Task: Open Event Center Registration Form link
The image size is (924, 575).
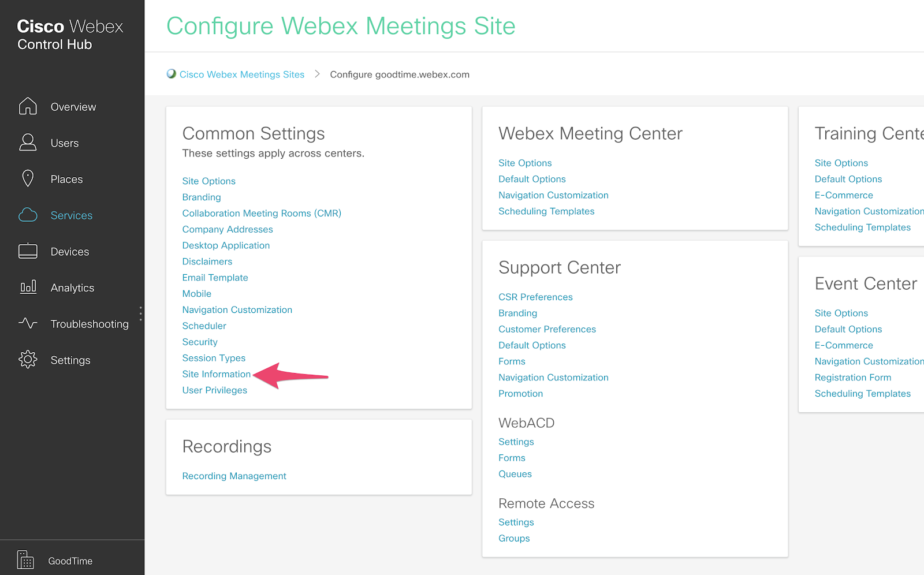Action: click(852, 378)
